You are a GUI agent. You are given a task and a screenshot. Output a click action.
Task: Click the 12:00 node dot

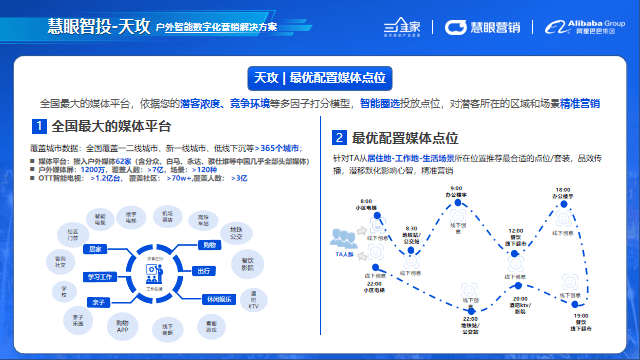[x=515, y=253]
